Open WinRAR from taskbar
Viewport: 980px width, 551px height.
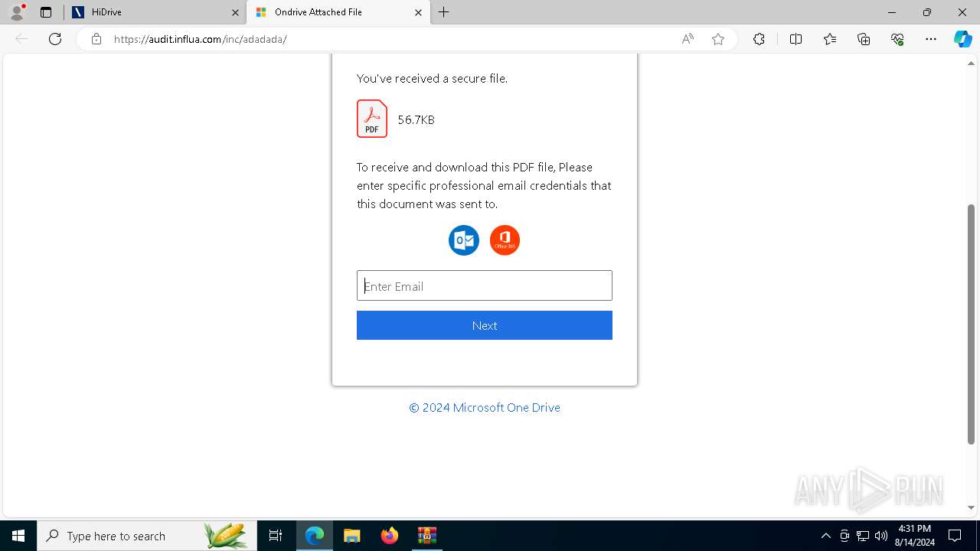coord(426,536)
